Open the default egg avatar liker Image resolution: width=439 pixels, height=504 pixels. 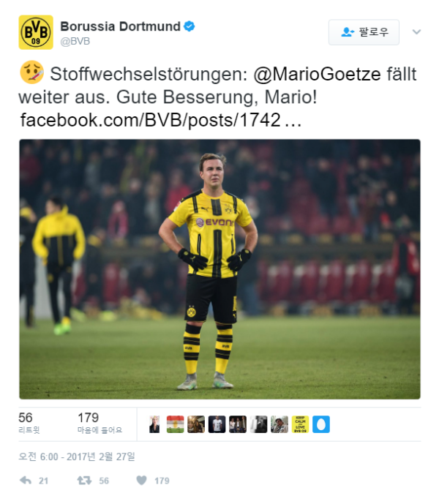[321, 424]
